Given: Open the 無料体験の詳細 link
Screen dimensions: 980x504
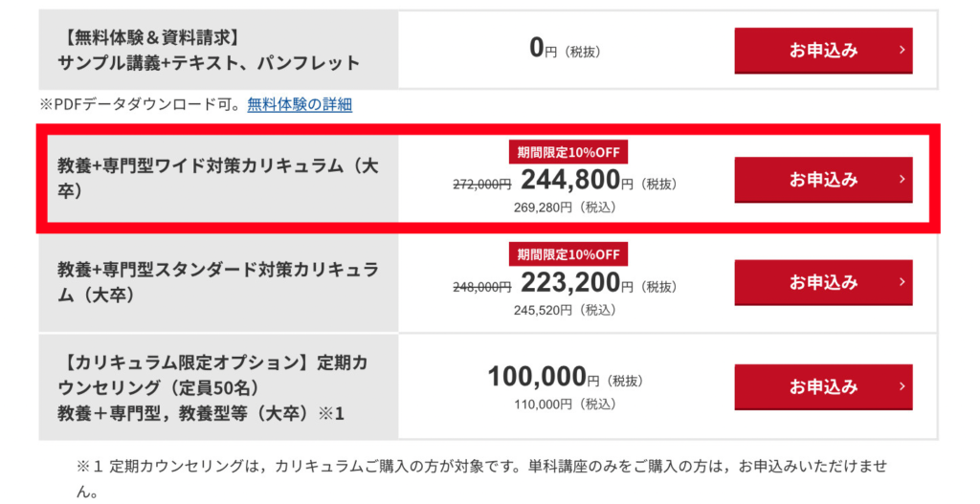Looking at the screenshot, I should [300, 104].
